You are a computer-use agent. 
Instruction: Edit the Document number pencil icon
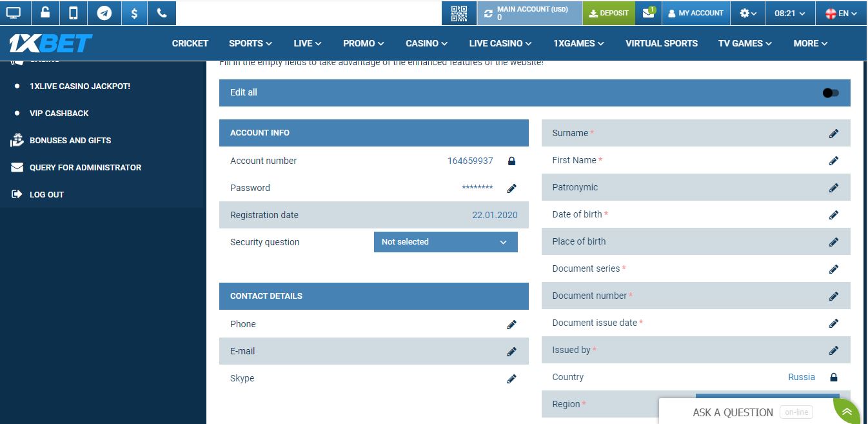(x=834, y=296)
